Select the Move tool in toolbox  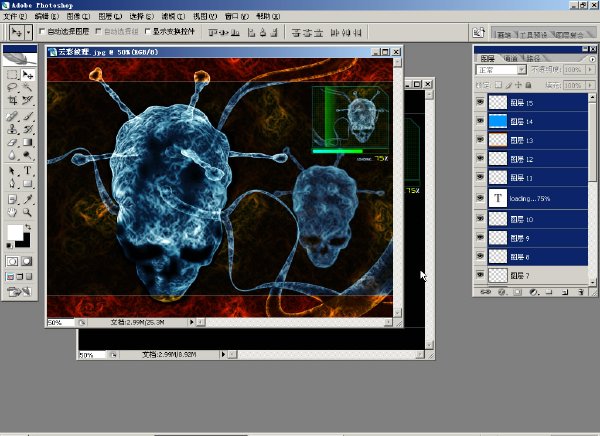[27, 75]
